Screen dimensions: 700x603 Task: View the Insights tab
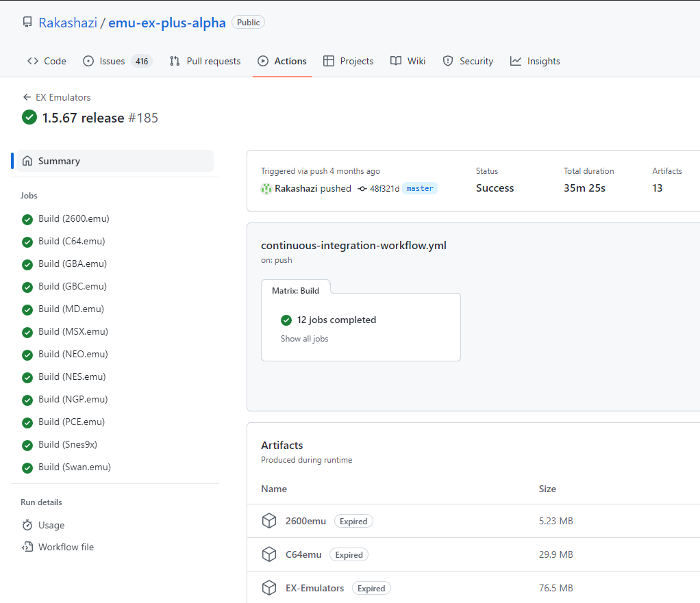(x=535, y=61)
